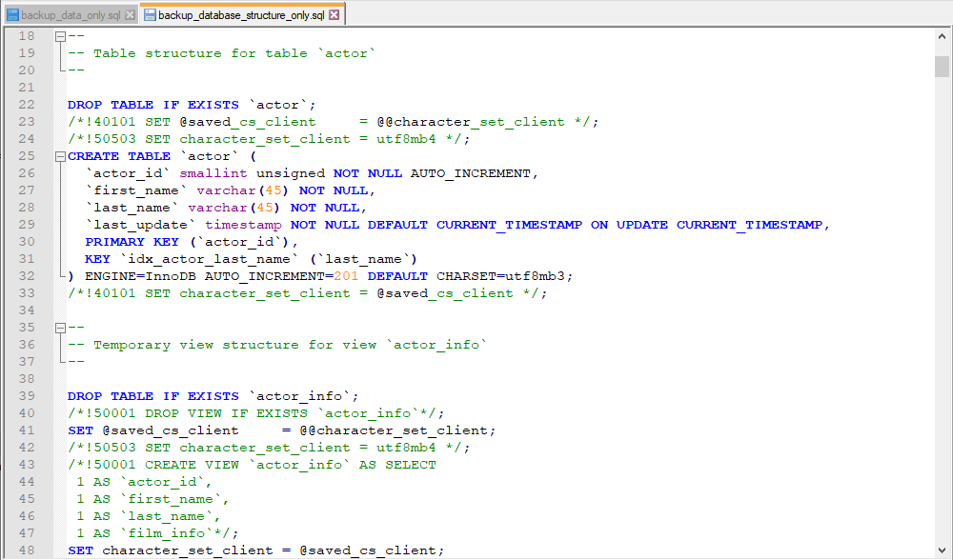Click the `last_update` timestamp line
This screenshot has height=560, width=953.
coord(457,224)
